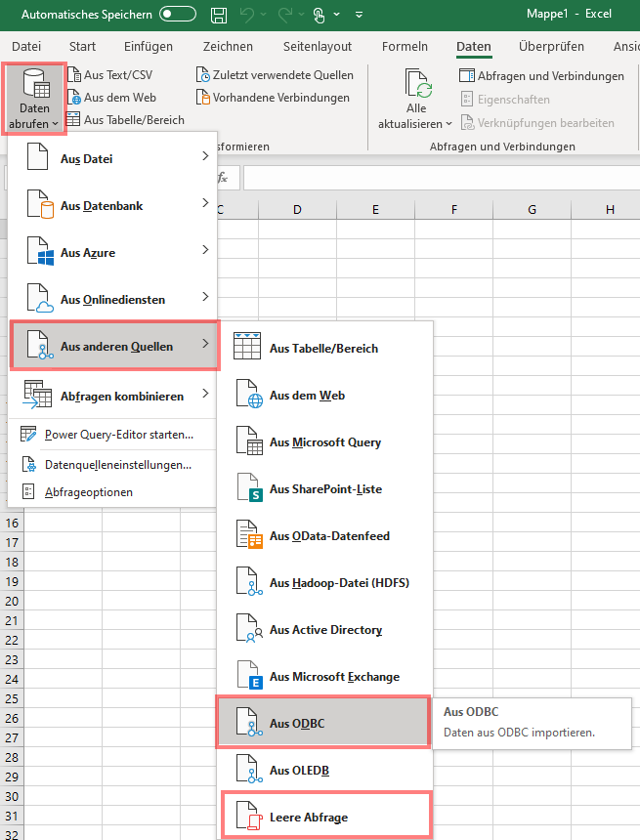640x840 pixels.
Task: Choose Aus Active Directory
Action: pyautogui.click(x=324, y=629)
